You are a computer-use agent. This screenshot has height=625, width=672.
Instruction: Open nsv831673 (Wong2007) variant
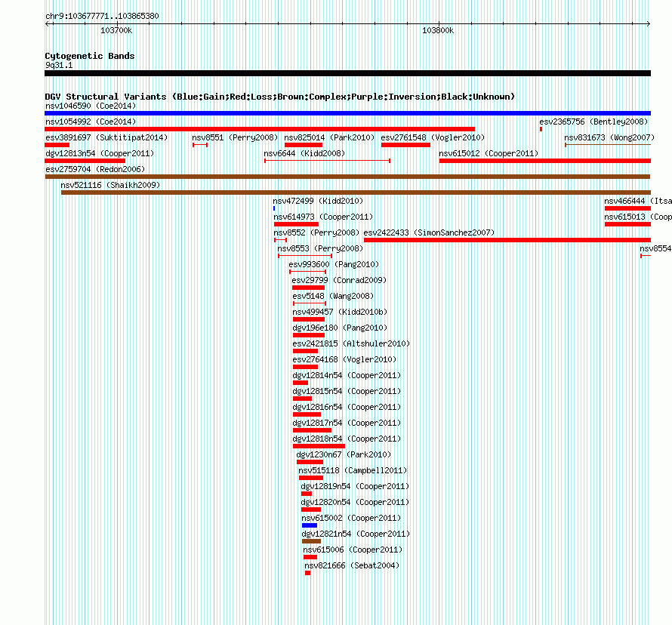pos(609,137)
